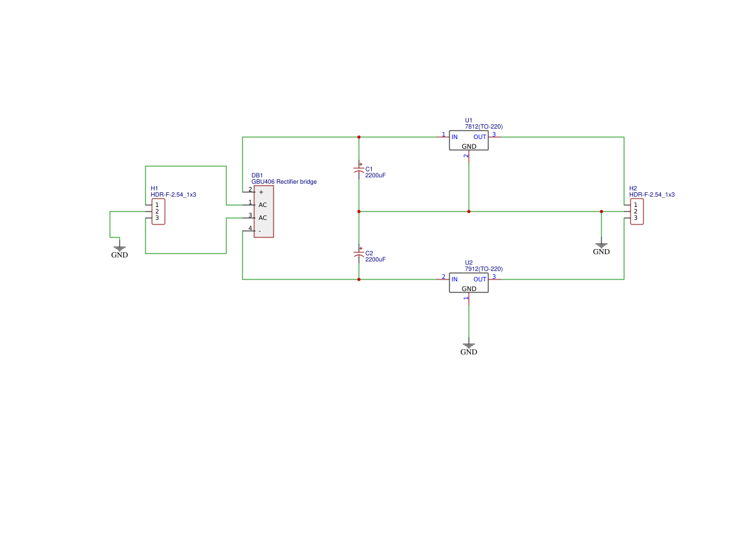Viewport: 756px width, 535px height.
Task: Click the junction dot under U1 GND pin
Action: click(x=469, y=212)
